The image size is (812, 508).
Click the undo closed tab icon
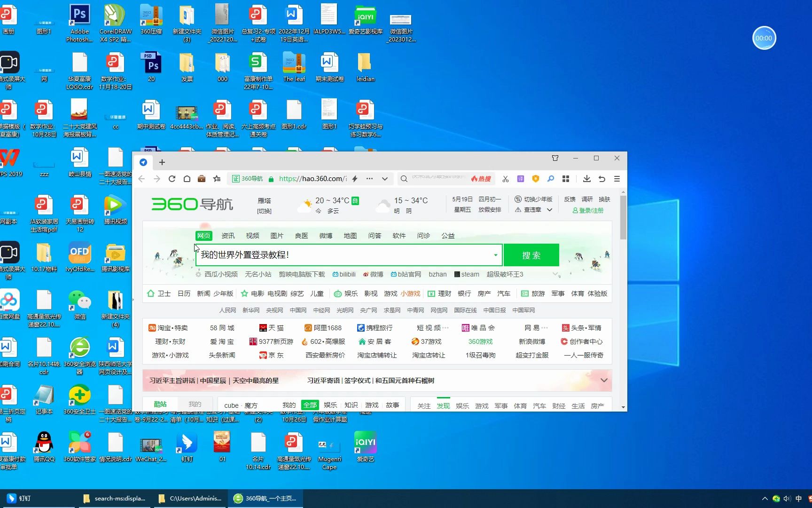click(x=602, y=179)
